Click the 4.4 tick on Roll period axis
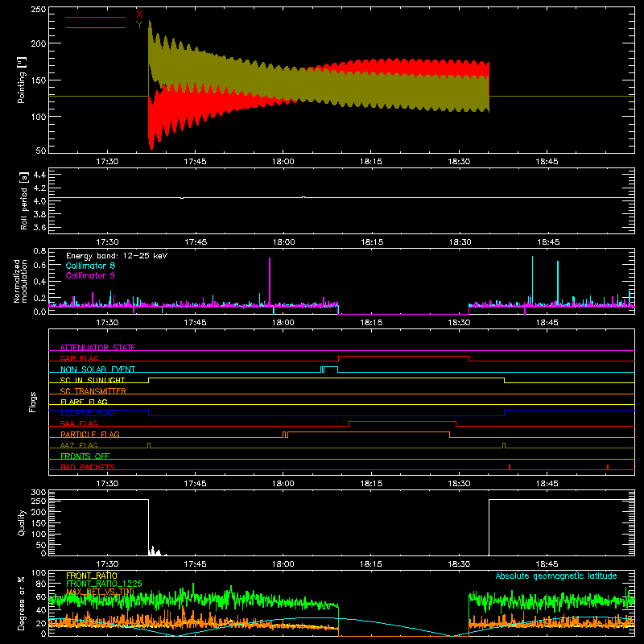 39,175
